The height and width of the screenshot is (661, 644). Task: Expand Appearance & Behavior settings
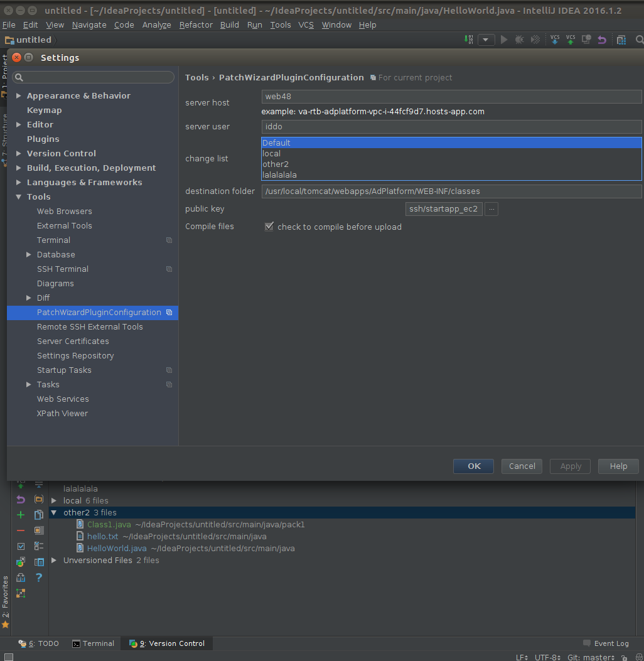(19, 95)
